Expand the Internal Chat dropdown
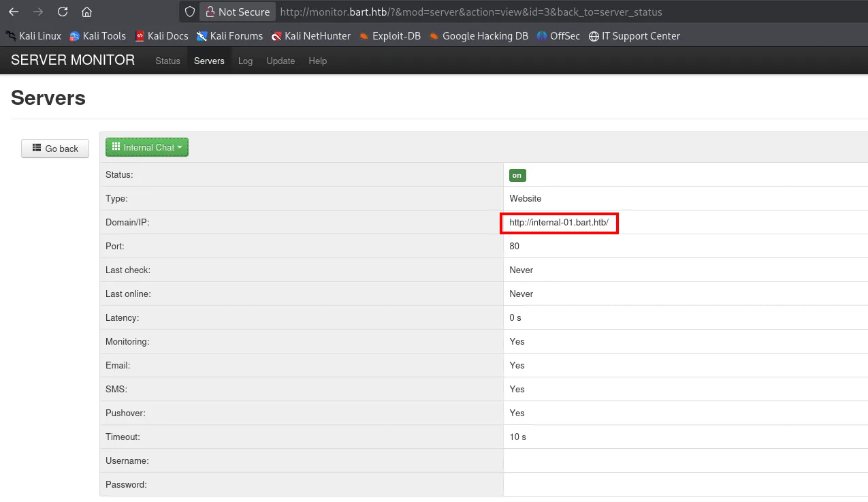The height and width of the screenshot is (502, 868). tap(147, 147)
